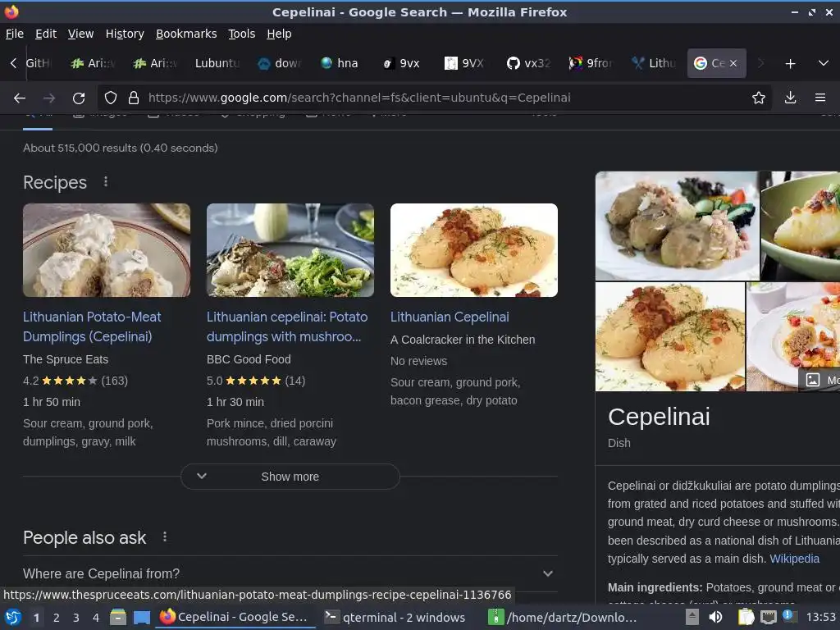
Task: Click the BBC Good Food recipe thumbnail
Action: 290,249
